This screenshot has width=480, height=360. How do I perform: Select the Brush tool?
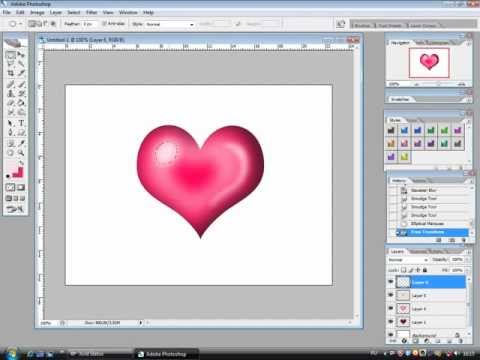tap(21, 84)
